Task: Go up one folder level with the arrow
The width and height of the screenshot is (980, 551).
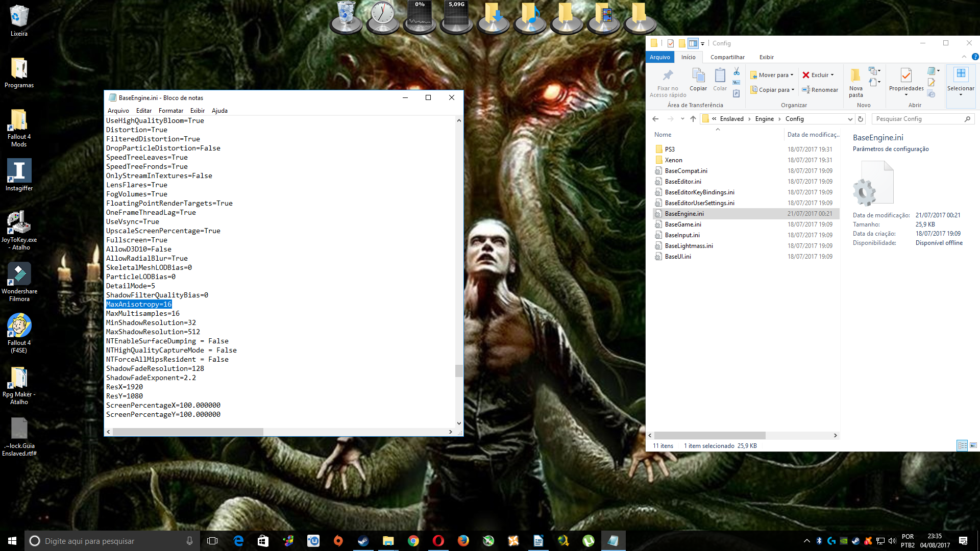Action: click(x=693, y=119)
